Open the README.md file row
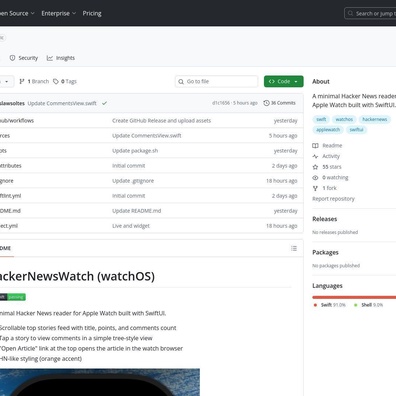This screenshot has height=396, width=396. [152, 211]
